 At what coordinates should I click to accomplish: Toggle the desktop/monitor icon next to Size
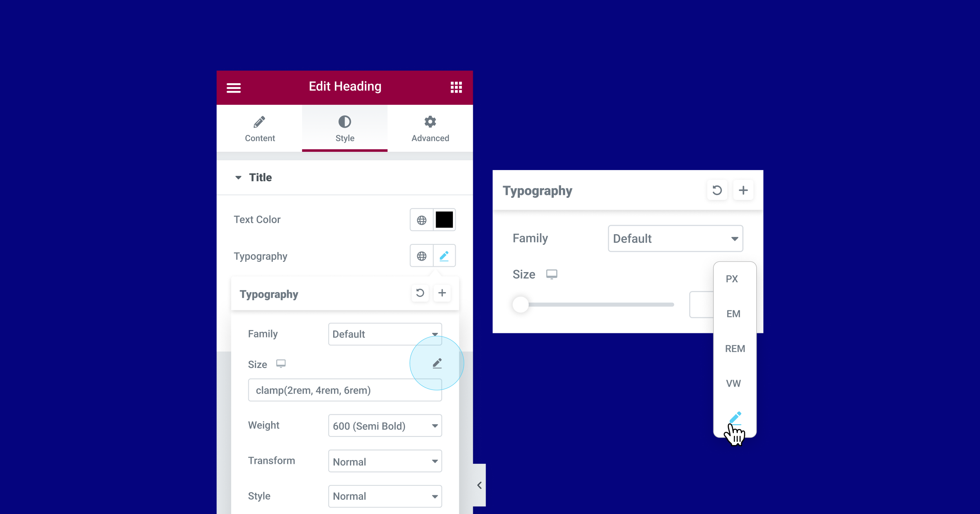pyautogui.click(x=280, y=364)
